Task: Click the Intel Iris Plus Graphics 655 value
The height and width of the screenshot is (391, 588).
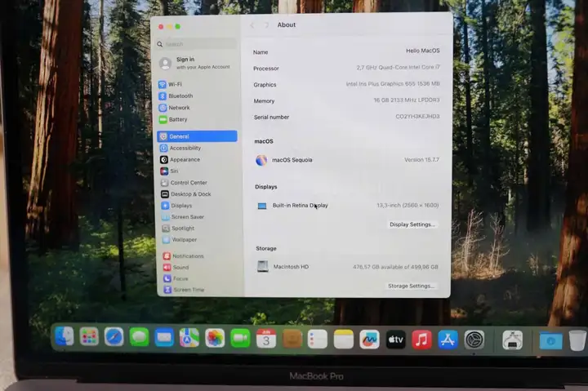Action: (393, 84)
